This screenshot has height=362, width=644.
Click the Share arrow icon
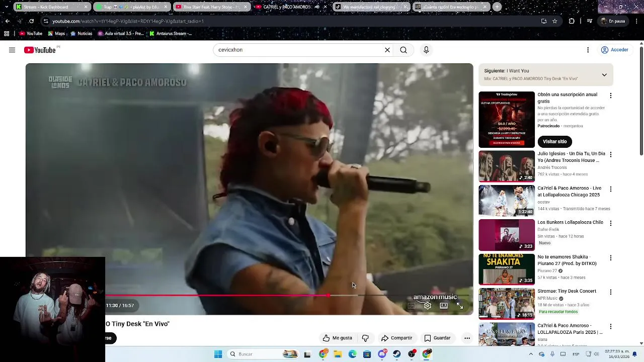click(x=385, y=338)
